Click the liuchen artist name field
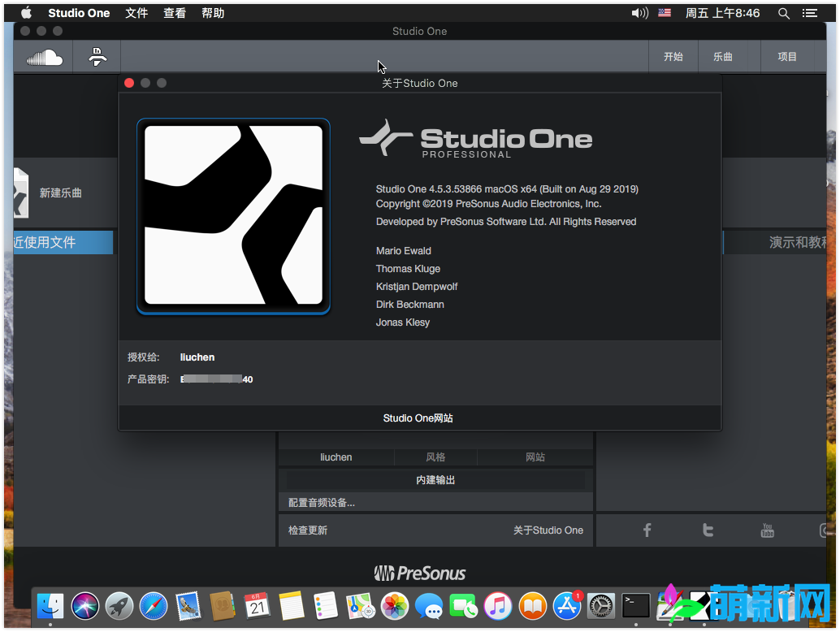The image size is (840, 632). [x=336, y=457]
